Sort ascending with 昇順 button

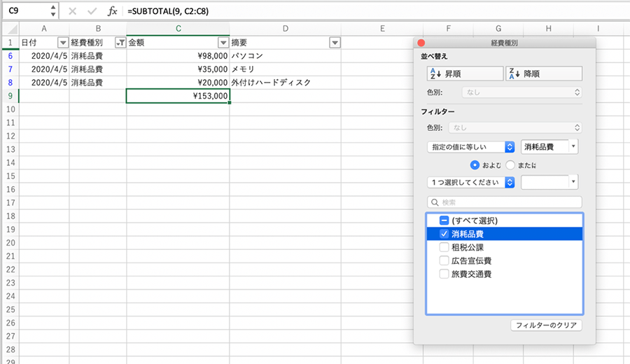465,74
